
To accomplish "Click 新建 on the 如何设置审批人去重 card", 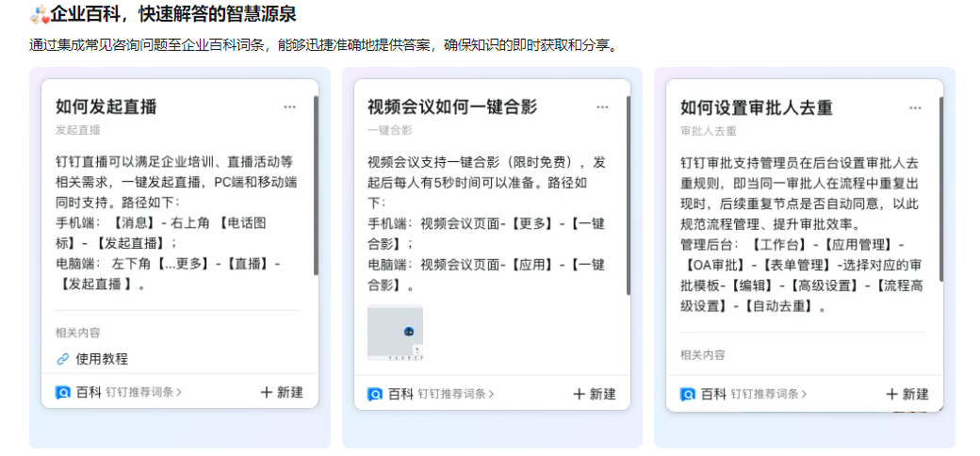I will (x=907, y=394).
